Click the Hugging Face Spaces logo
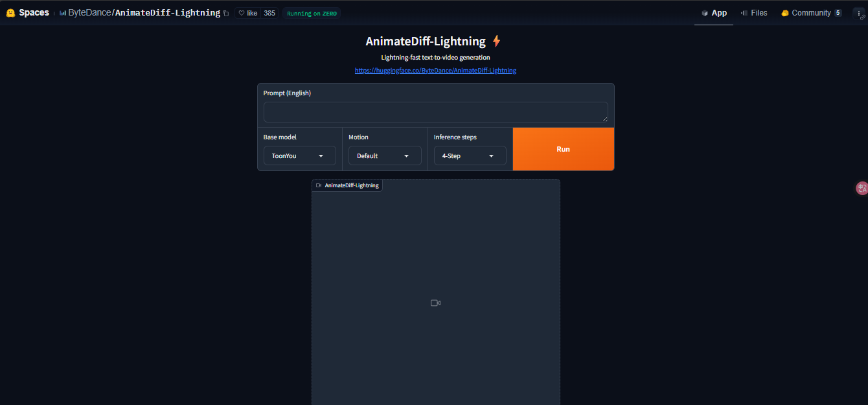Image resolution: width=868 pixels, height=405 pixels. (10, 13)
